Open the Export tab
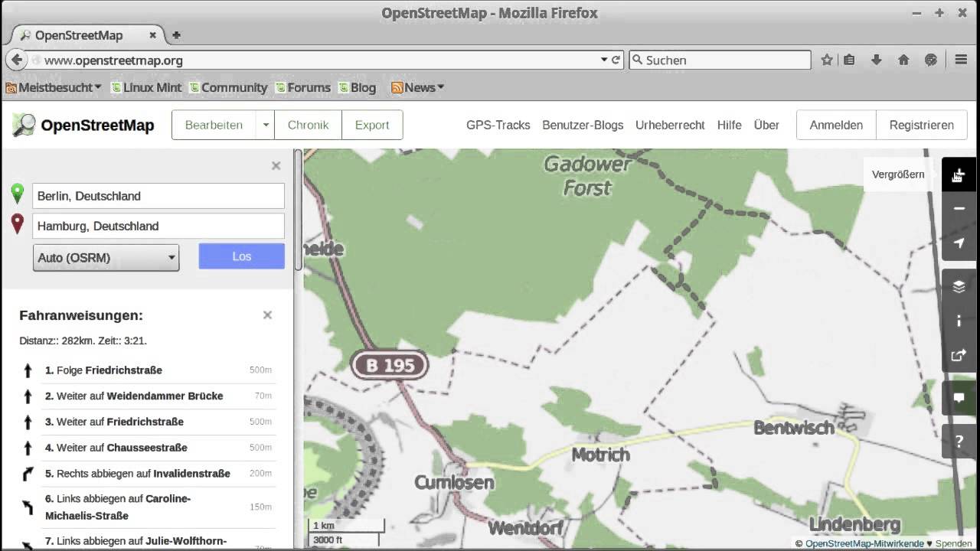 tap(372, 125)
